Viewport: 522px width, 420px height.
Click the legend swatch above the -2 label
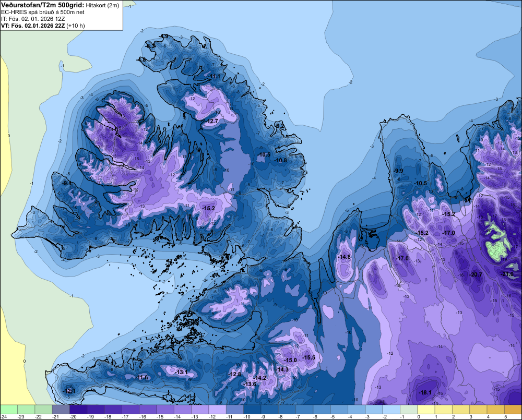point(391,410)
